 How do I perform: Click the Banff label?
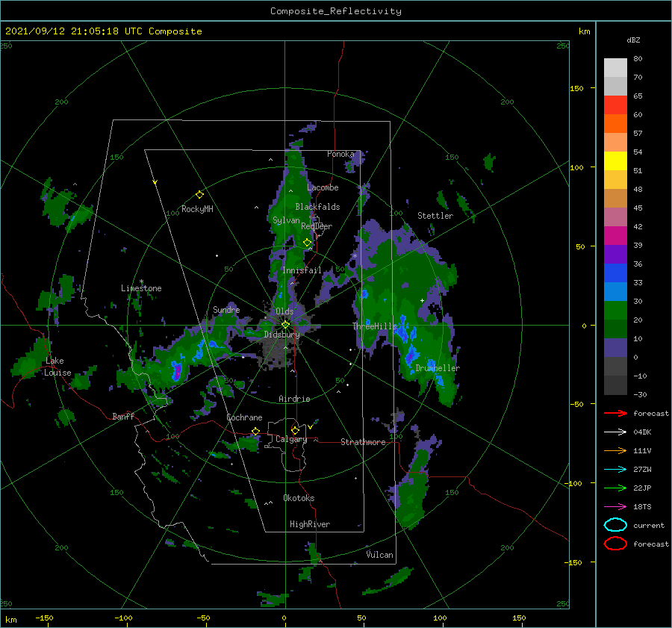(123, 417)
